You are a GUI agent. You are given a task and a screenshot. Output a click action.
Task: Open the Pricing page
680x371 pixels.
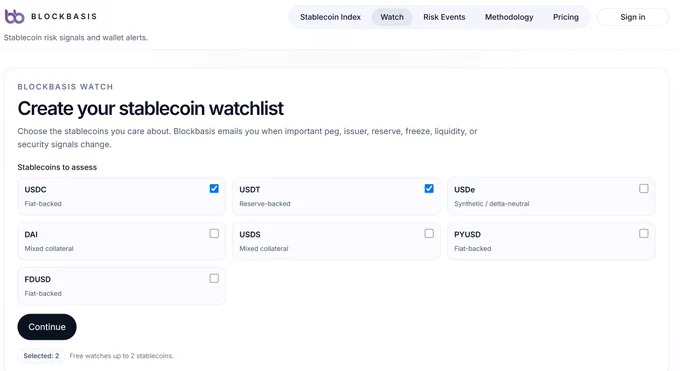point(566,17)
